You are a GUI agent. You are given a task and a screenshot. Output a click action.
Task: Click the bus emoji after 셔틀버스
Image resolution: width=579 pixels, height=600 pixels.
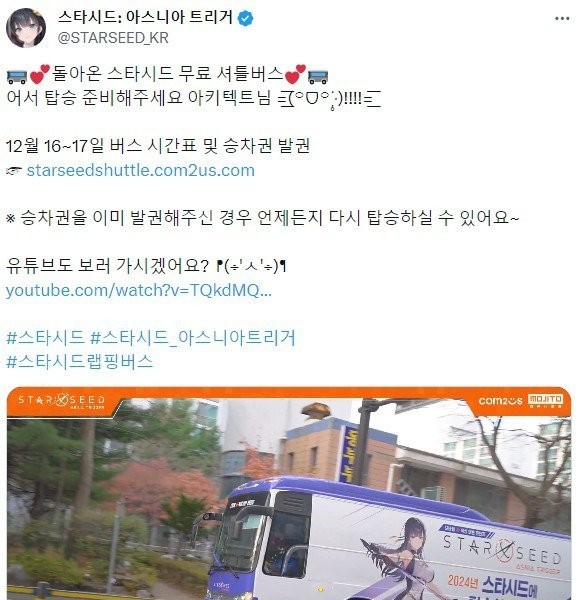pos(318,77)
